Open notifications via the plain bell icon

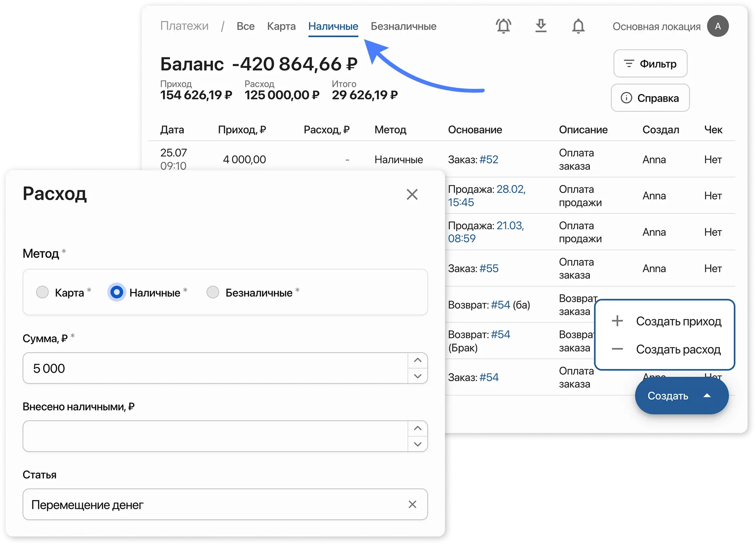(578, 26)
